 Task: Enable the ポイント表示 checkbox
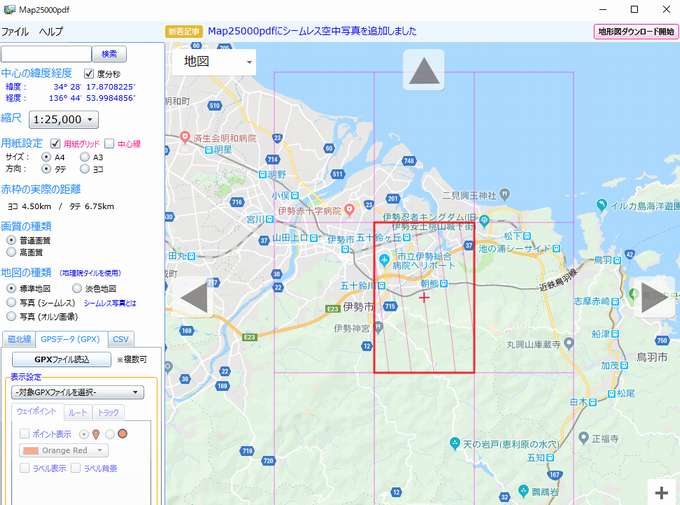point(25,433)
